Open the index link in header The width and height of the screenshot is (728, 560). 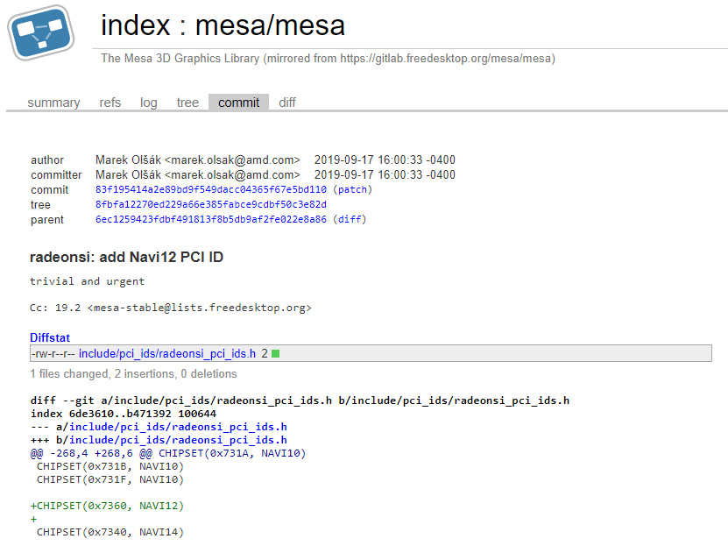coord(135,25)
